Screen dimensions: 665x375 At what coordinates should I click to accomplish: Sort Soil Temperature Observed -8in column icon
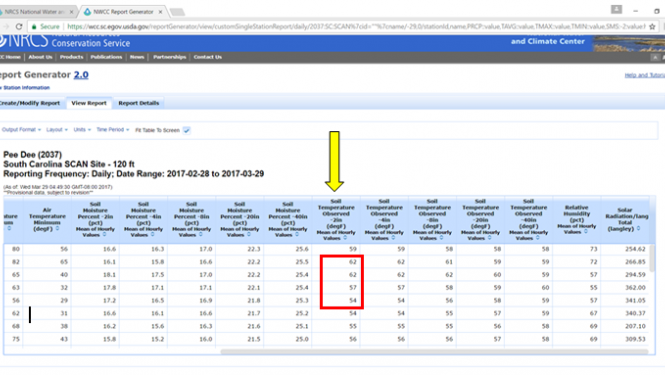[x=441, y=238]
